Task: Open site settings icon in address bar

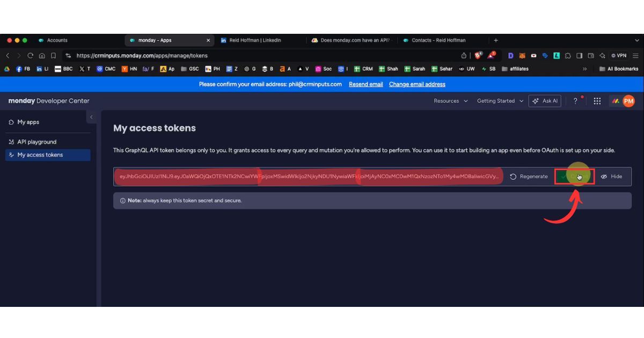Action: pyautogui.click(x=68, y=55)
